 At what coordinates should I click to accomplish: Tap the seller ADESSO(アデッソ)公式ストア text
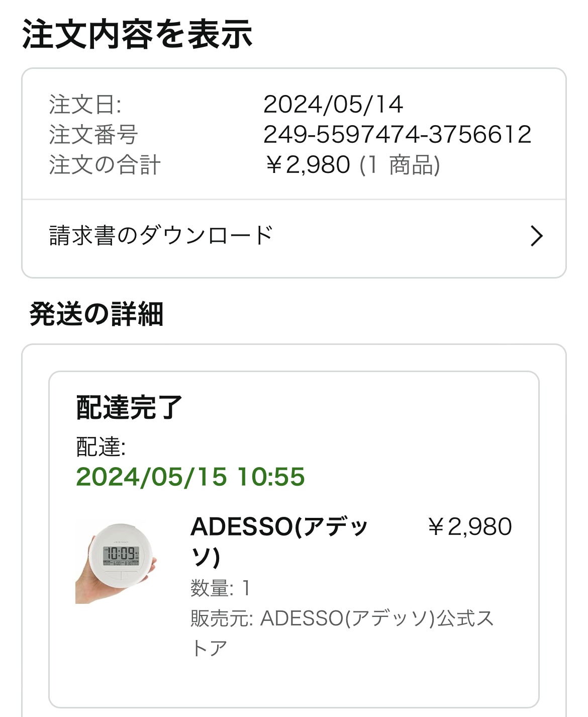(342, 633)
